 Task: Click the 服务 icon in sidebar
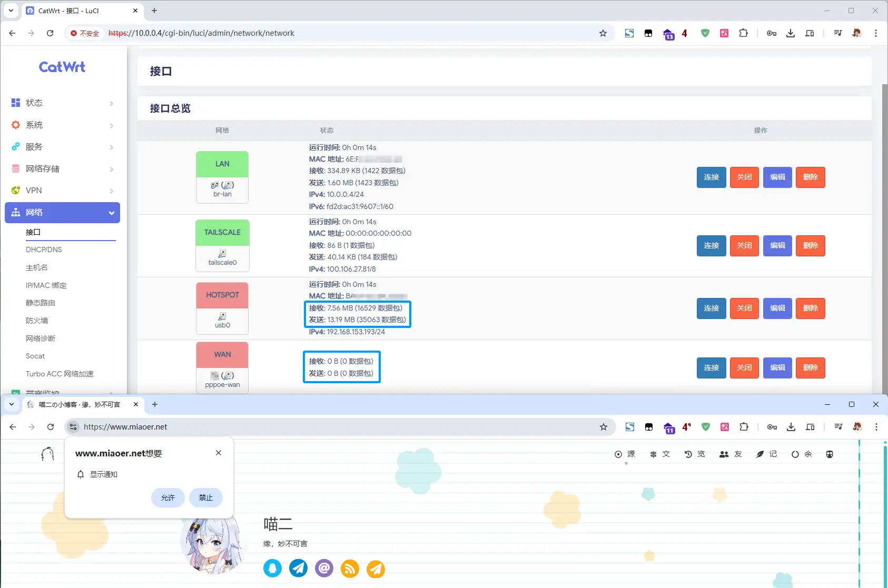[16, 147]
